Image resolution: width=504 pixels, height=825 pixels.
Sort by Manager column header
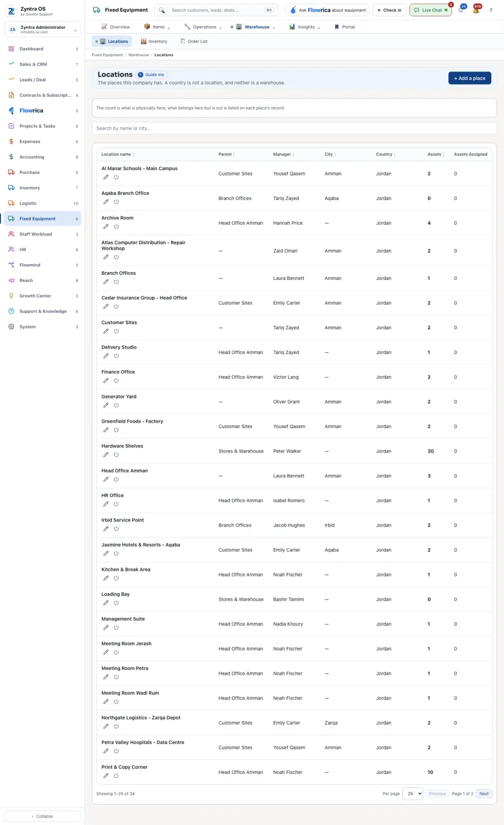point(283,154)
